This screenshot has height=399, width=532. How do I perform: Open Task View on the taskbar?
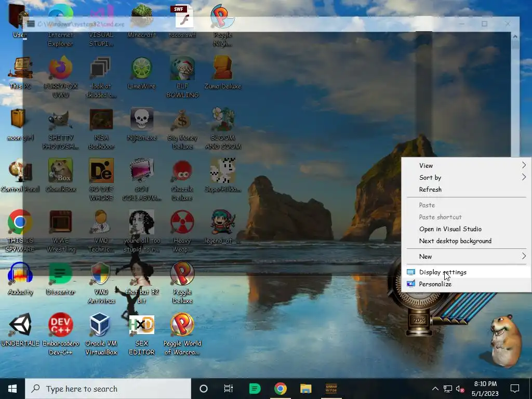click(229, 389)
